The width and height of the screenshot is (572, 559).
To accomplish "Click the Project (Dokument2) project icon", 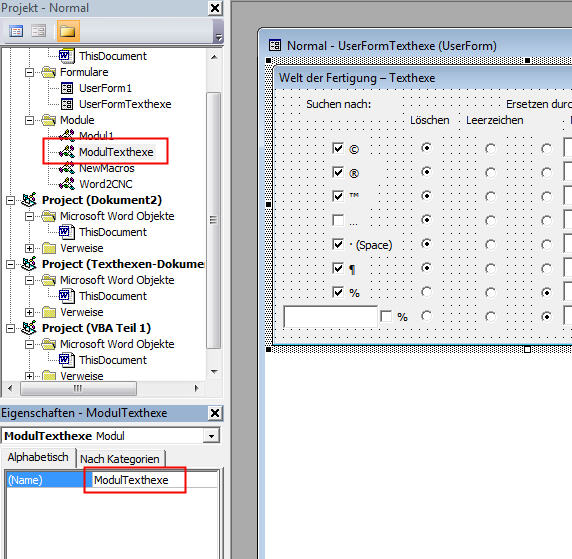I will tap(29, 200).
